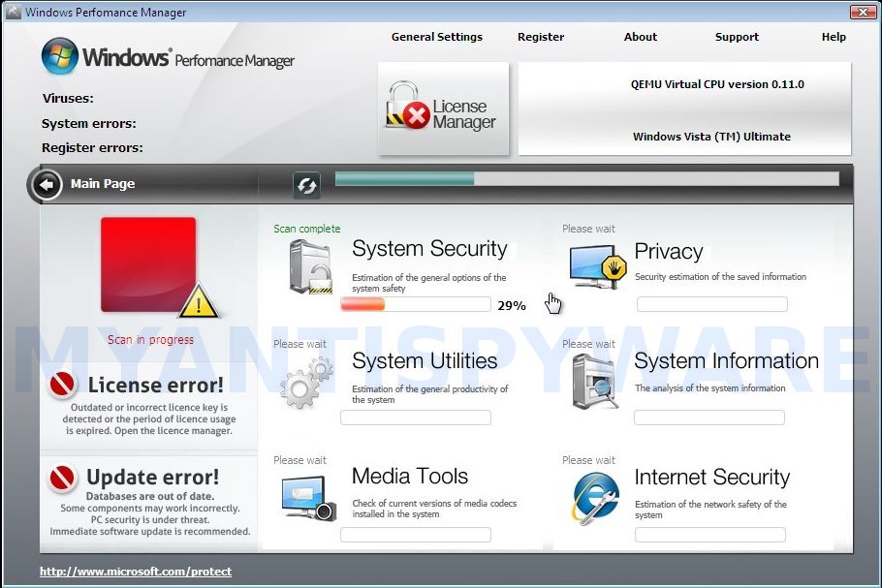This screenshot has height=588, width=882.
Task: Click the System Information progress bar
Action: (709, 418)
